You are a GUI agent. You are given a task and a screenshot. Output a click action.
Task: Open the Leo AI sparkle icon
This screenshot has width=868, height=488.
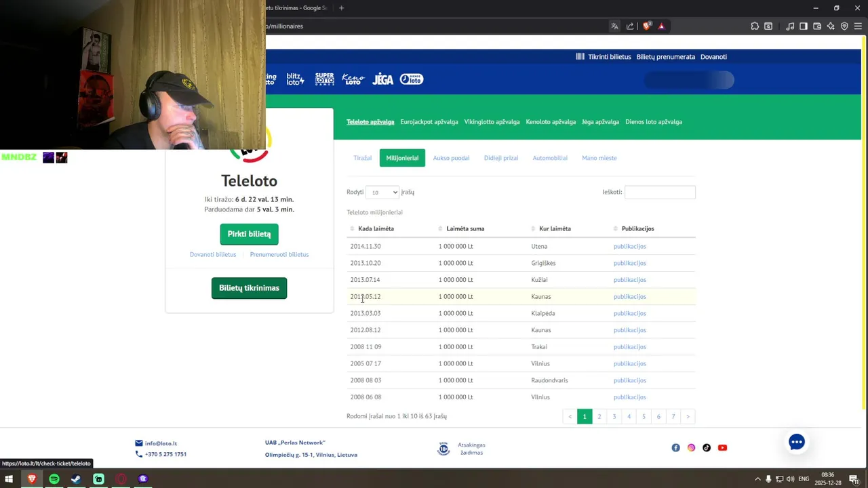pos(831,26)
